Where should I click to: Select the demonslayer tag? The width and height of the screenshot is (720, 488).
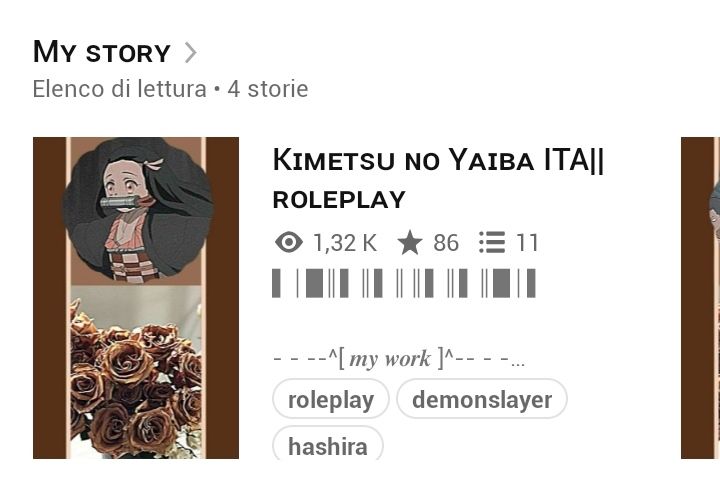[482, 399]
